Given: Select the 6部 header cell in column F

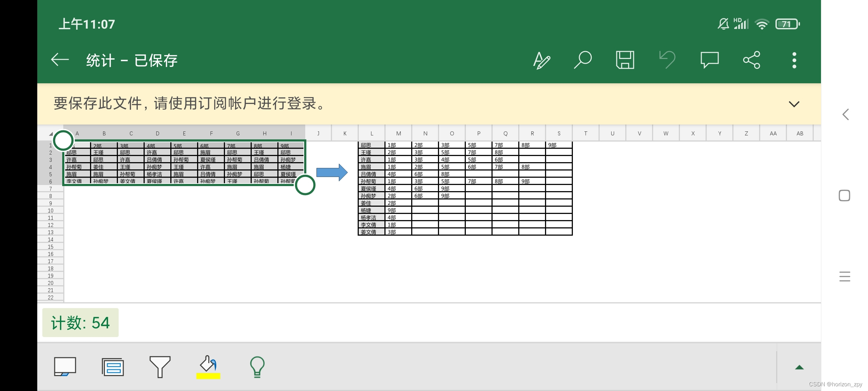Looking at the screenshot, I should pos(211,146).
